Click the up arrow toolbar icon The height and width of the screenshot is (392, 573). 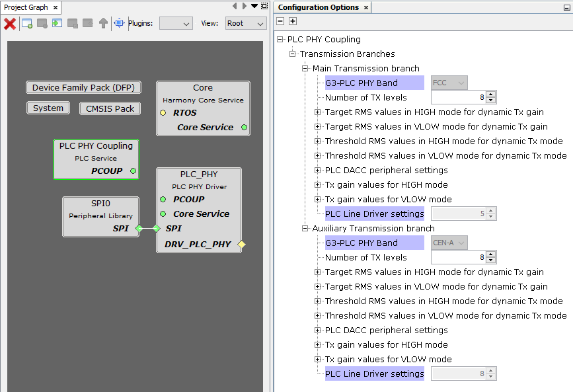103,24
